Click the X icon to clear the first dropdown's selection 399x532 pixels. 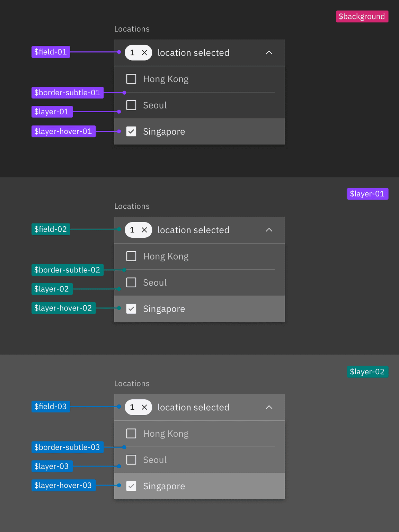[x=144, y=53]
